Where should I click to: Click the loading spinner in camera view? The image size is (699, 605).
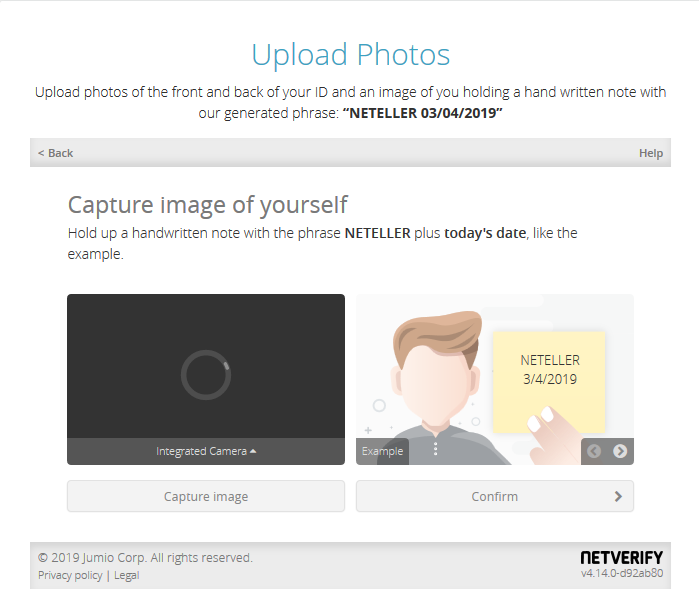point(206,375)
